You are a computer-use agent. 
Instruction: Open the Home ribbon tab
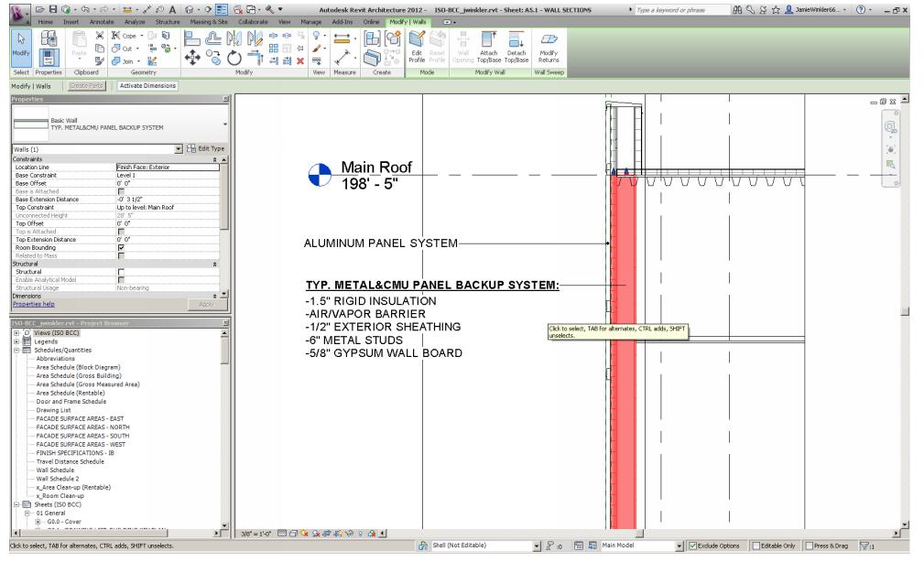click(x=46, y=22)
